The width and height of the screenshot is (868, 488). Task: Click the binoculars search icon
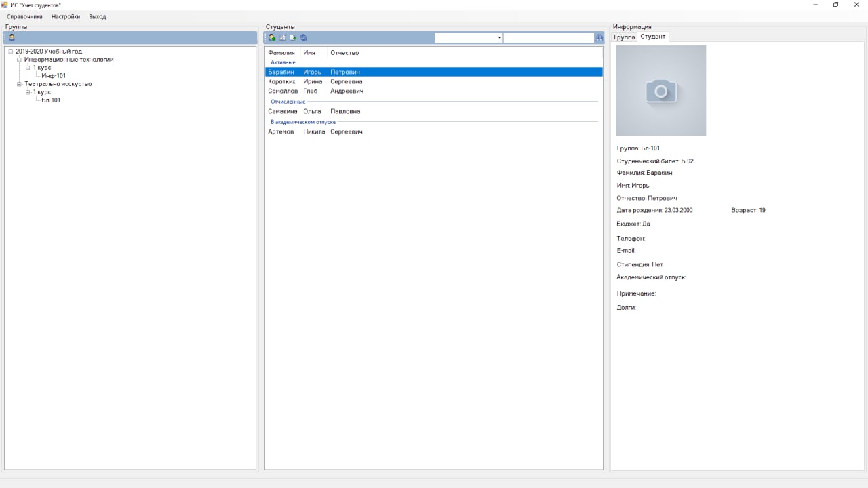click(x=599, y=38)
